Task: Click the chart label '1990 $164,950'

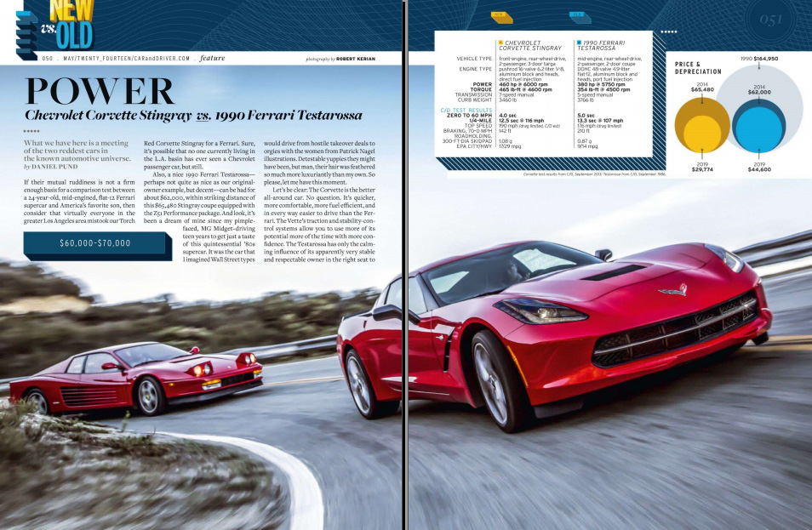Action: [x=759, y=59]
